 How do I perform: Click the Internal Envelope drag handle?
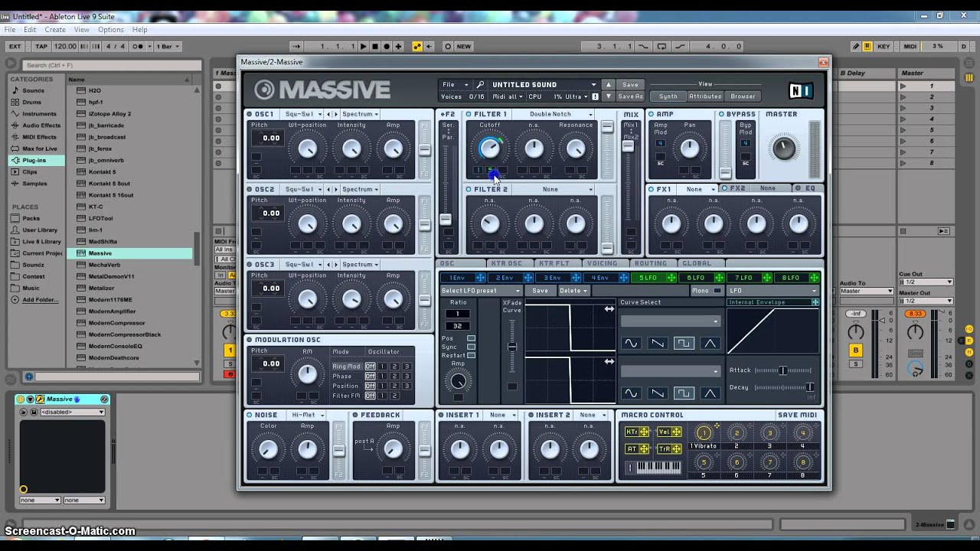click(x=815, y=302)
